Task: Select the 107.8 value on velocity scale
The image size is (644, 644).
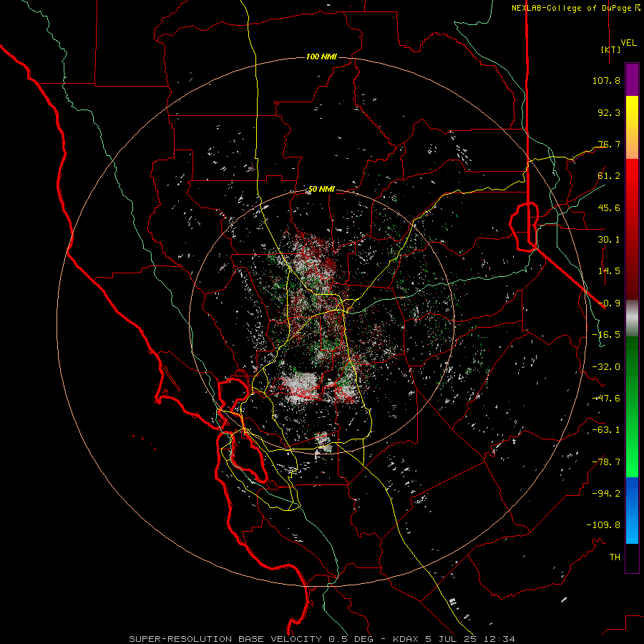Action: (606, 80)
